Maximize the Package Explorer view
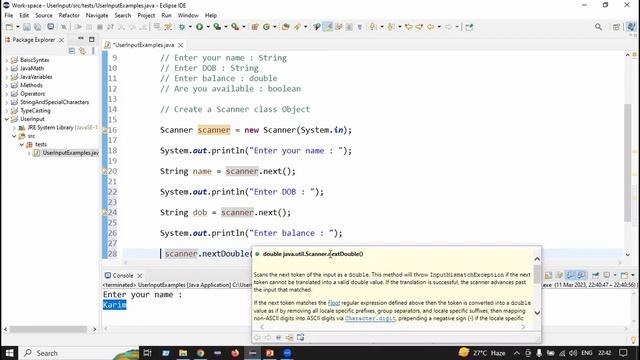640x360 pixels. (x=92, y=39)
